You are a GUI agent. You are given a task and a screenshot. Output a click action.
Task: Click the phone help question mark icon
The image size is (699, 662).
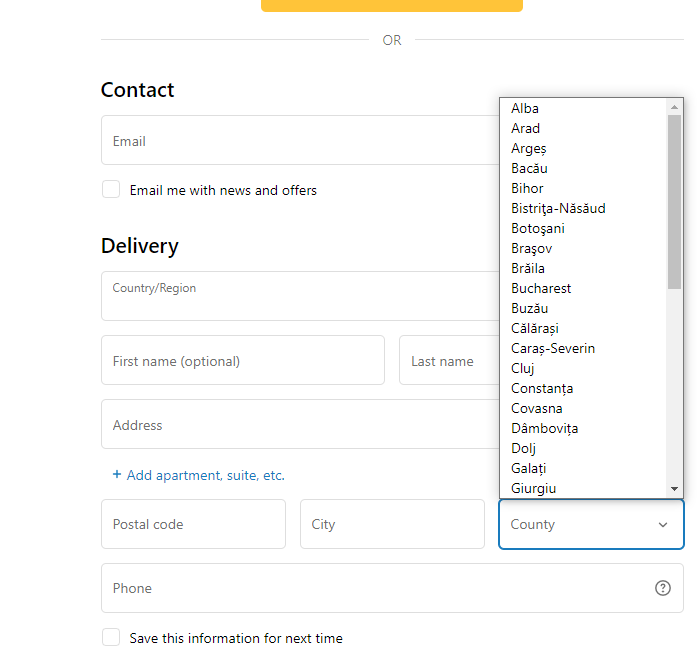[x=662, y=588]
